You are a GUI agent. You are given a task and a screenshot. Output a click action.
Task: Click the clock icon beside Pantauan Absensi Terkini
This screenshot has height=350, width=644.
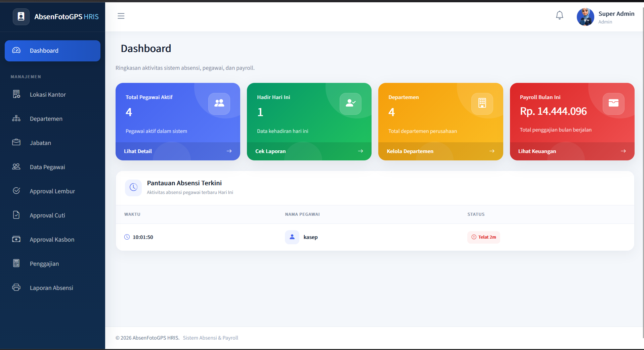coord(133,187)
